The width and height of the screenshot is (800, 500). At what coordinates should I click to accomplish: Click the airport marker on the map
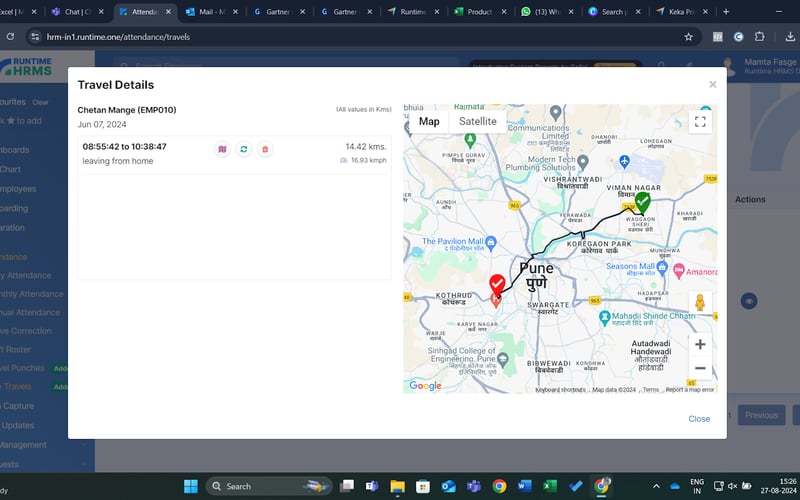point(624,162)
